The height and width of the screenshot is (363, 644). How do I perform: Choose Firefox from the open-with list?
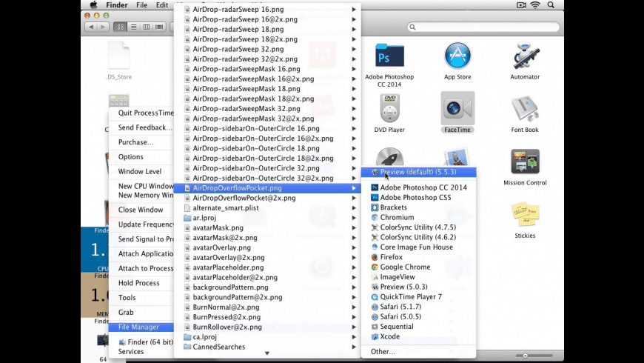click(418, 257)
